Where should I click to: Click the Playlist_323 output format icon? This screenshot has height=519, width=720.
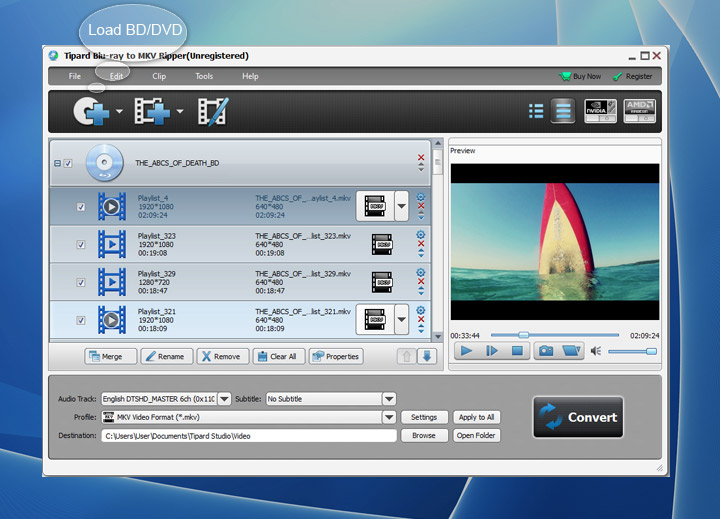point(382,244)
